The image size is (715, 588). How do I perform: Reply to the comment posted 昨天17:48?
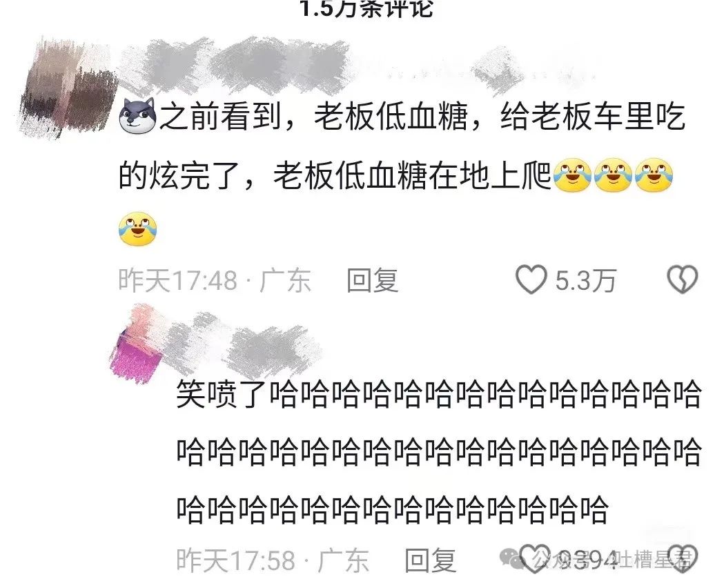coord(372,280)
